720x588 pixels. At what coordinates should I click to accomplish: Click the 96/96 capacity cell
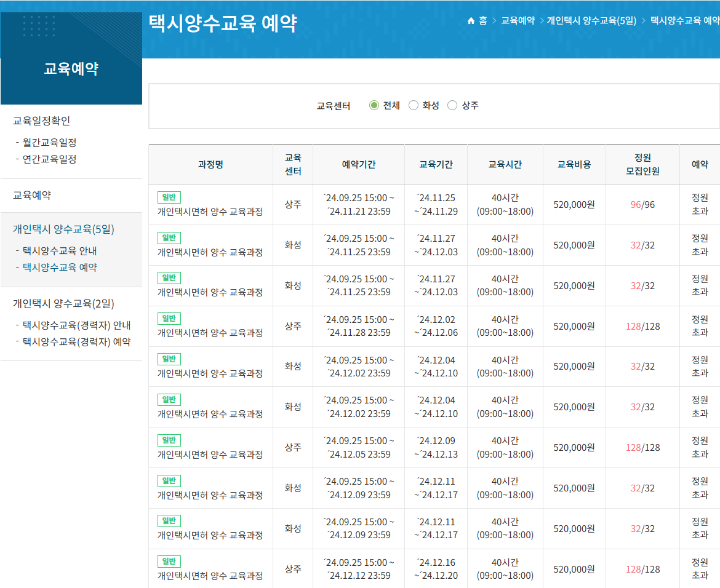coord(643,205)
